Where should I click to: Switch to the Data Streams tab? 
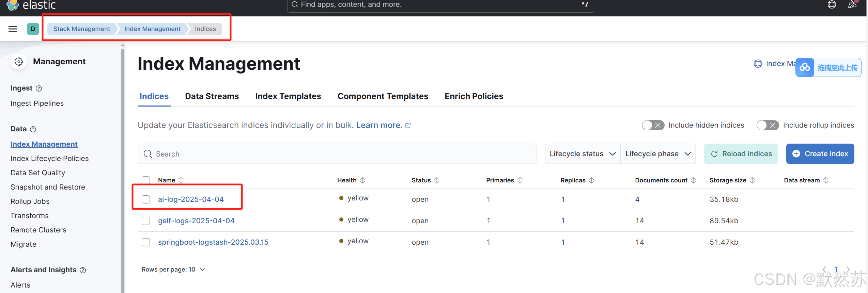(212, 96)
